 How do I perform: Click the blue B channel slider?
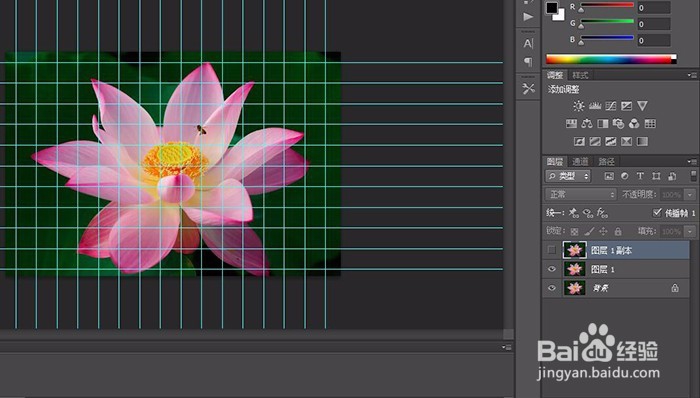(x=607, y=39)
